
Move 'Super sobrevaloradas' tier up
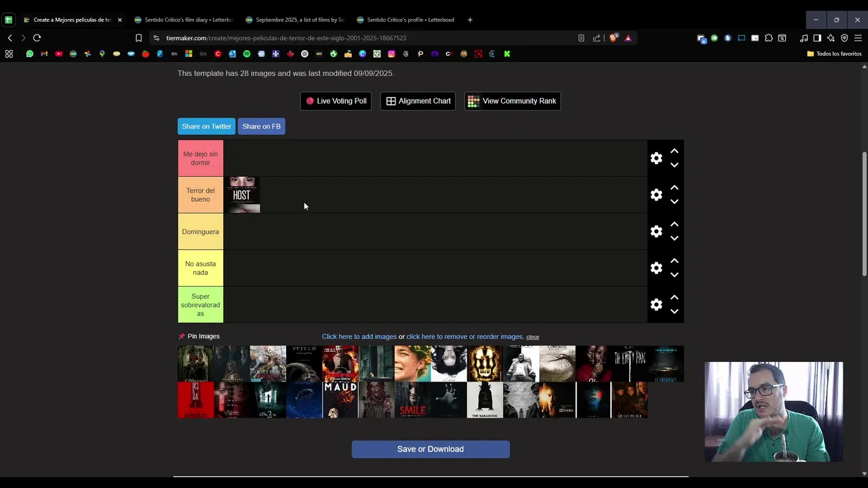(674, 298)
